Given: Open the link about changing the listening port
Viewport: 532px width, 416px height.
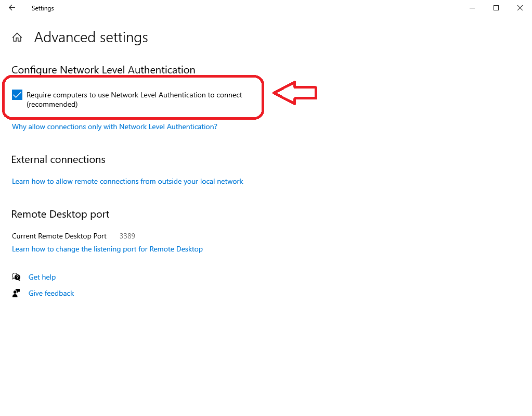Looking at the screenshot, I should pos(107,249).
